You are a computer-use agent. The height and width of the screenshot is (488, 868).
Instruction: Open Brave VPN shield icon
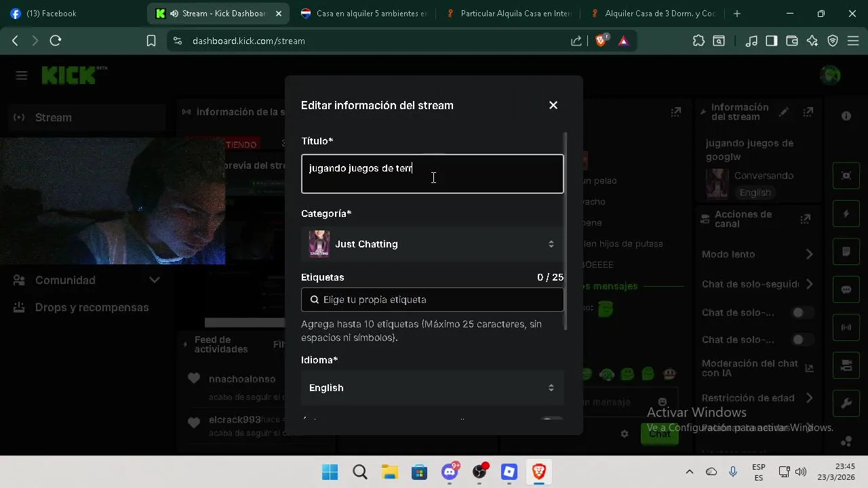pos(833,41)
